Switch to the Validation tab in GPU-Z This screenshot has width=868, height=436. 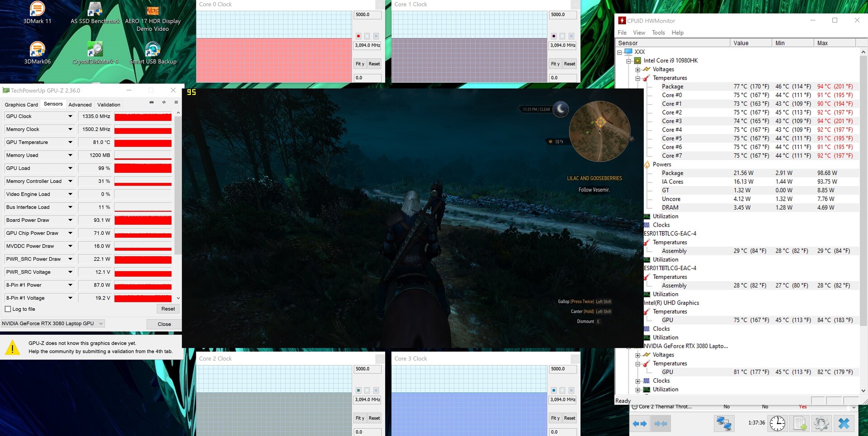tap(109, 105)
